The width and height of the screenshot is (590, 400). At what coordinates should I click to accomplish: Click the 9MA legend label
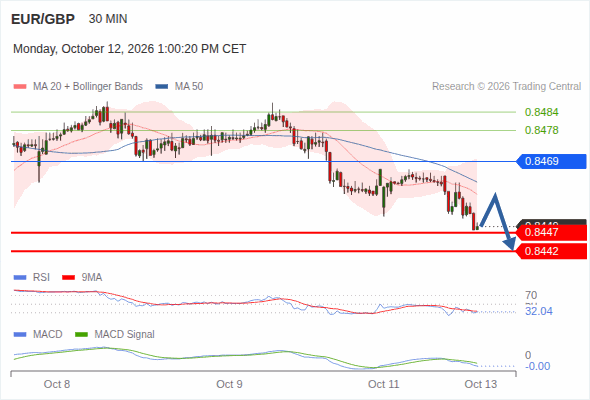point(92,278)
